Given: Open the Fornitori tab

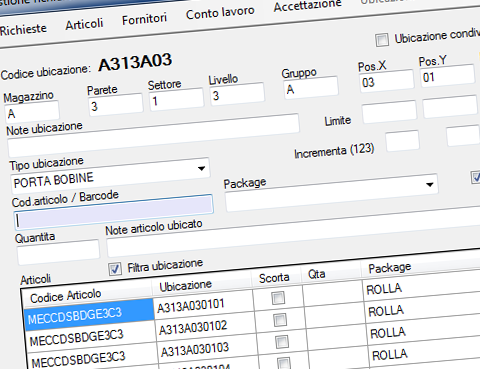Looking at the screenshot, I should (x=144, y=19).
